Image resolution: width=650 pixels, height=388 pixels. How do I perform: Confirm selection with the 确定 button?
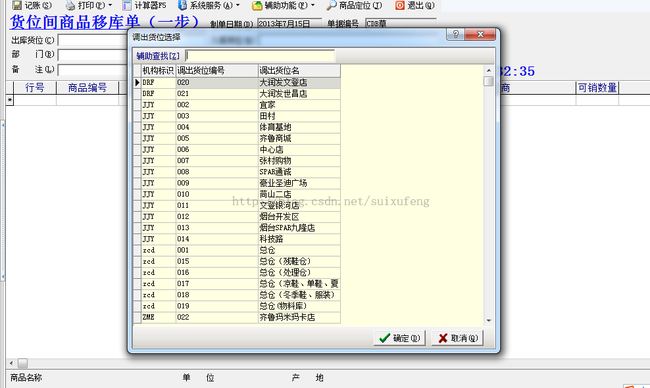[400, 338]
